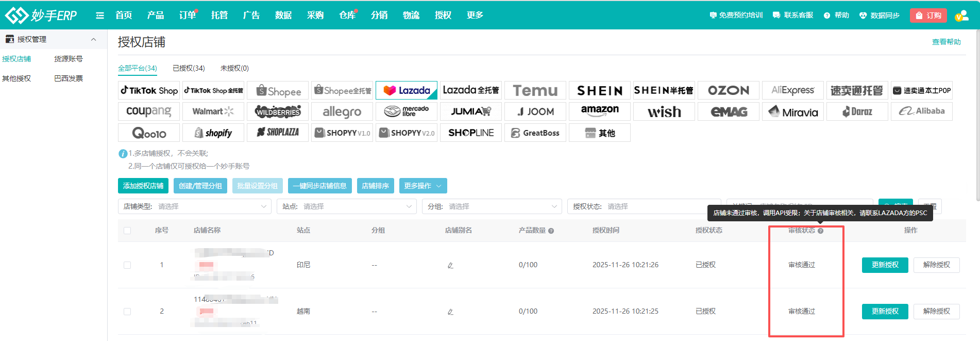This screenshot has width=980, height=341.
Task: Open the 仓库 navigation item
Action: [x=347, y=15]
